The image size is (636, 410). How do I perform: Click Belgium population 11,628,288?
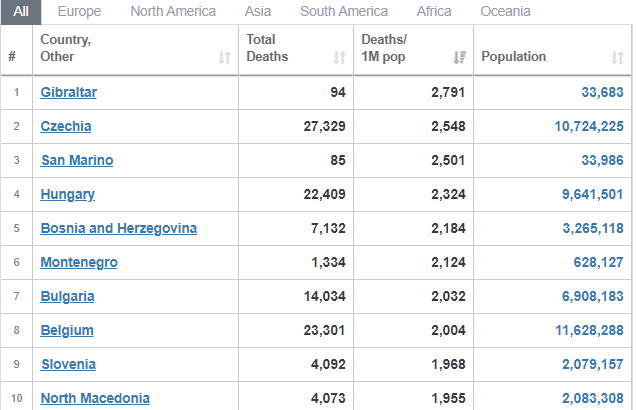click(x=589, y=331)
